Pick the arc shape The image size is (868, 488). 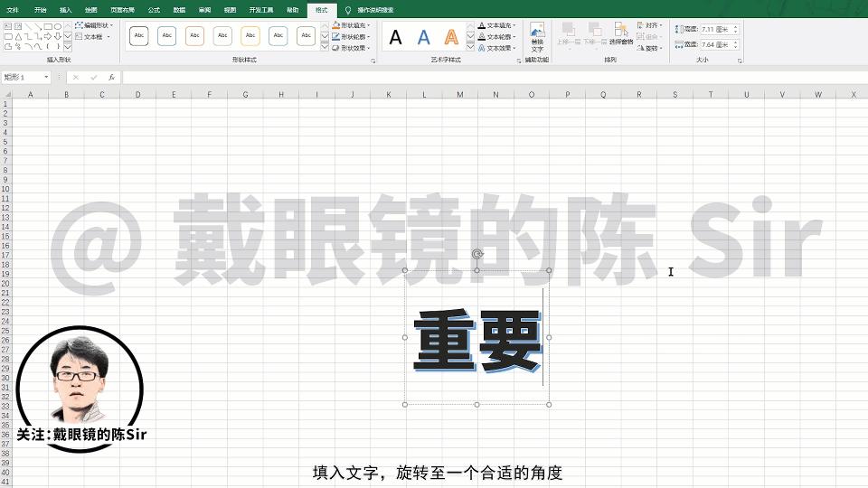(28, 46)
